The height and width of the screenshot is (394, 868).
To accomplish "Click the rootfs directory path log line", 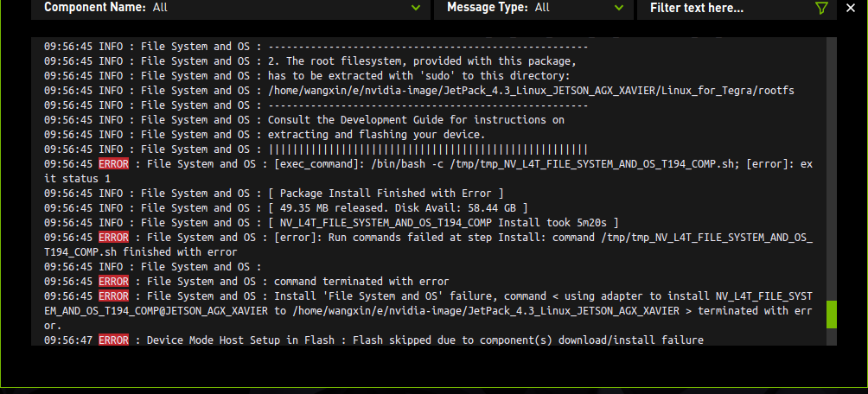I will pyautogui.click(x=531, y=90).
